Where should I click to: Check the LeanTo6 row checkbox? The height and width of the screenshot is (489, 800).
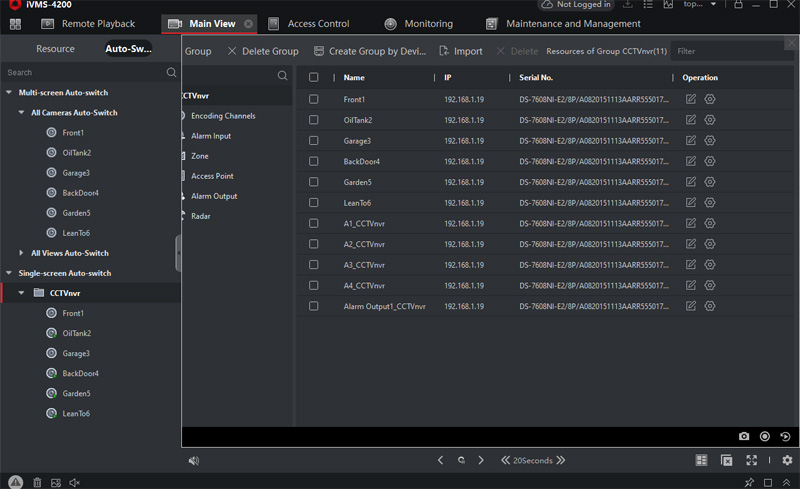pos(314,203)
